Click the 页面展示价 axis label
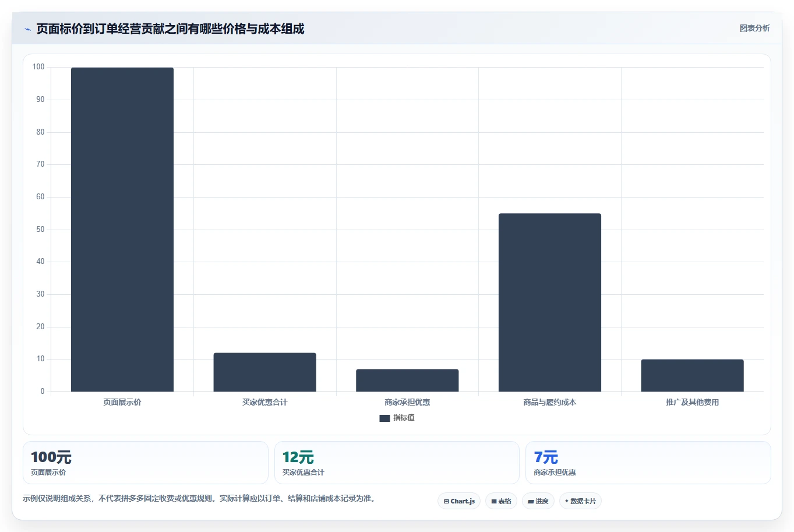The image size is (794, 532). coord(122,402)
